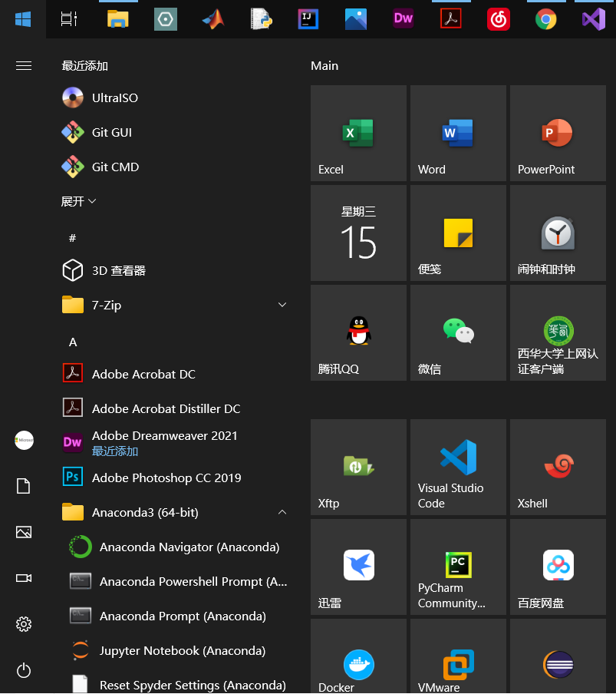Viewport: 616px width, 694px height.
Task: Open the Eclipse tile
Action: coord(558,656)
